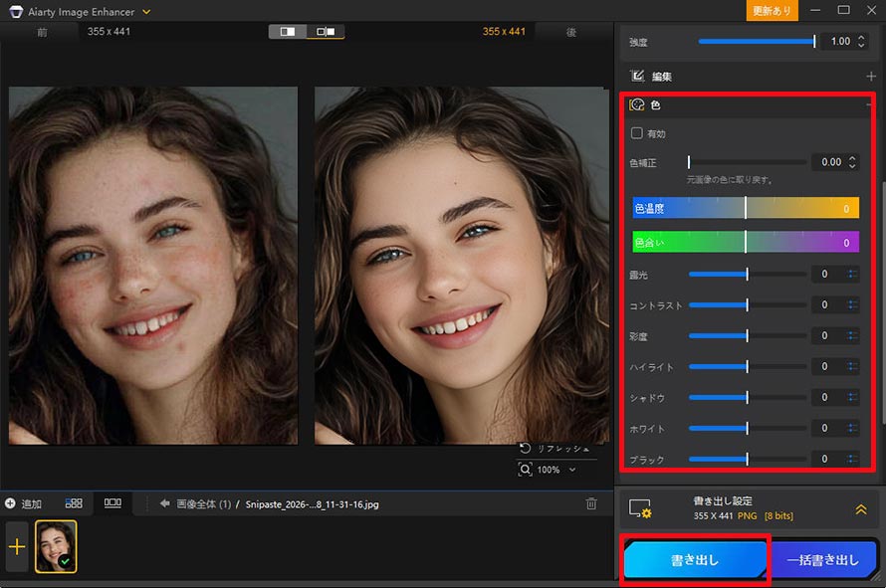Enable the 有効 checkbox
Screen dimensions: 886x588
[637, 132]
